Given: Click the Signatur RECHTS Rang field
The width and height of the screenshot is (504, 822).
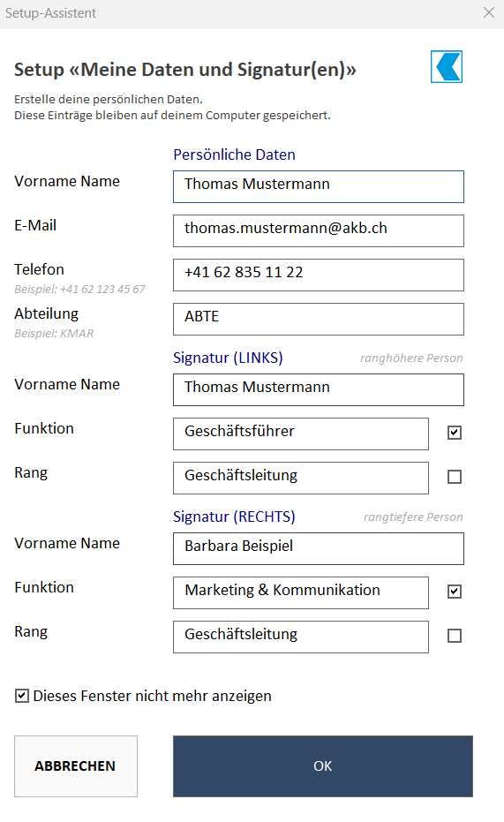Looking at the screenshot, I should 301,637.
